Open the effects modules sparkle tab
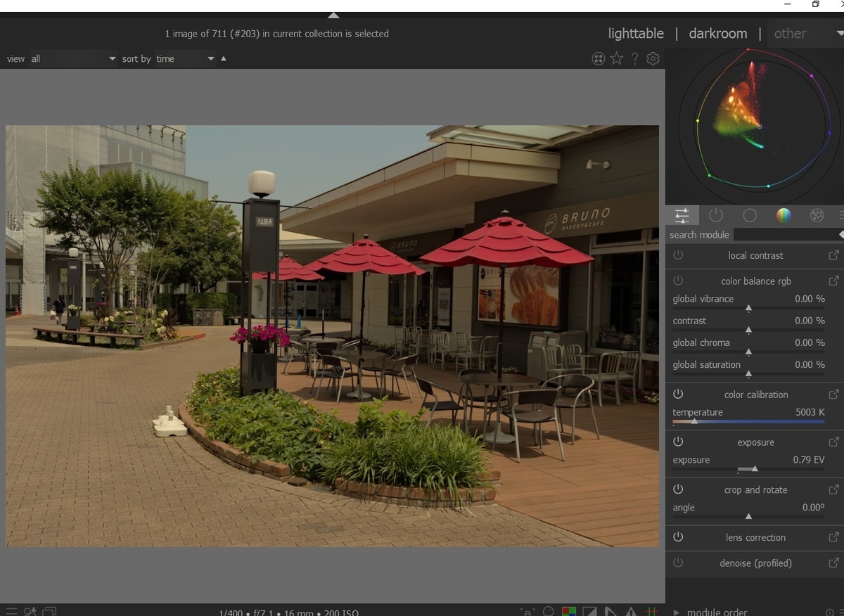 tap(817, 215)
